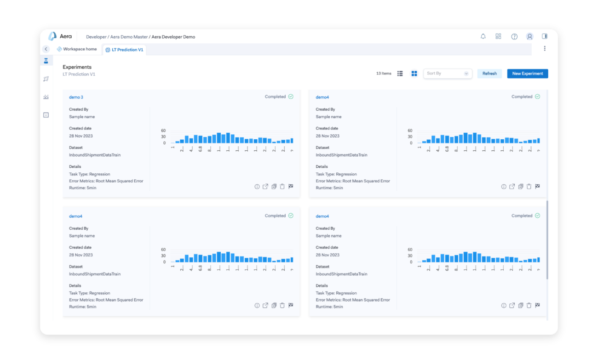Viewport: 598px width, 364px height.
Task: Open the user profile avatar
Action: click(529, 36)
